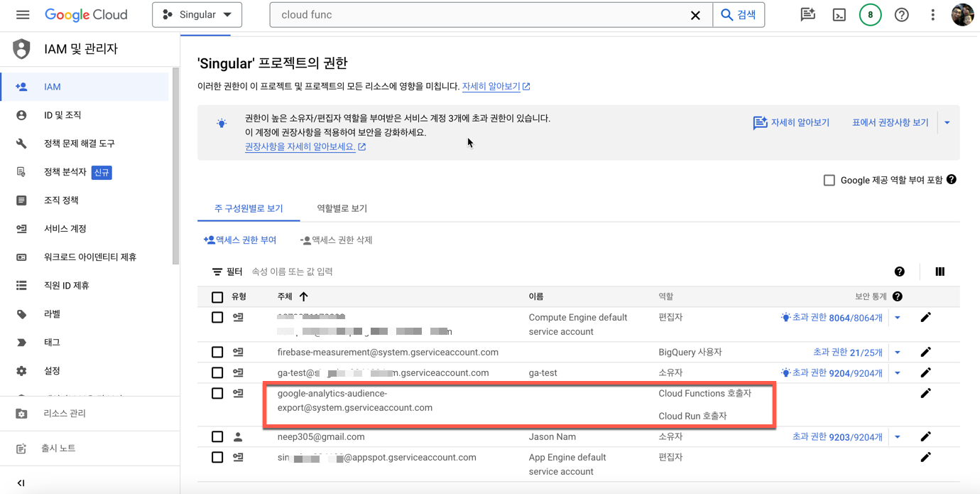The height and width of the screenshot is (494, 980).
Task: Click the lightbulb recommendation icon in banner
Action: point(222,123)
